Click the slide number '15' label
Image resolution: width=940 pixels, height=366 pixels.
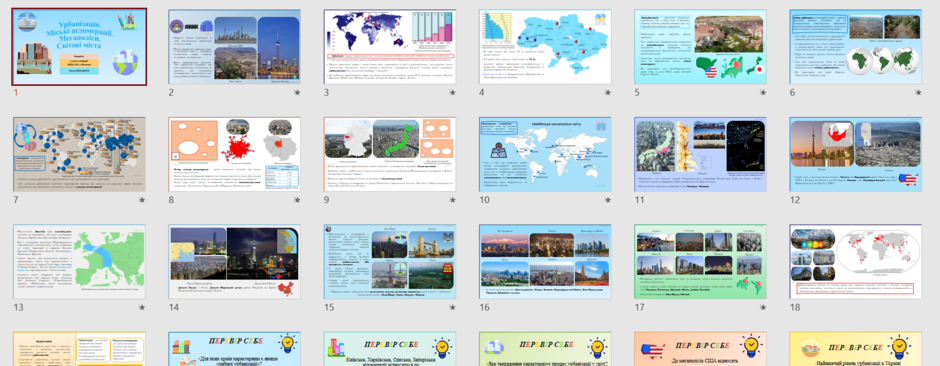[329, 307]
